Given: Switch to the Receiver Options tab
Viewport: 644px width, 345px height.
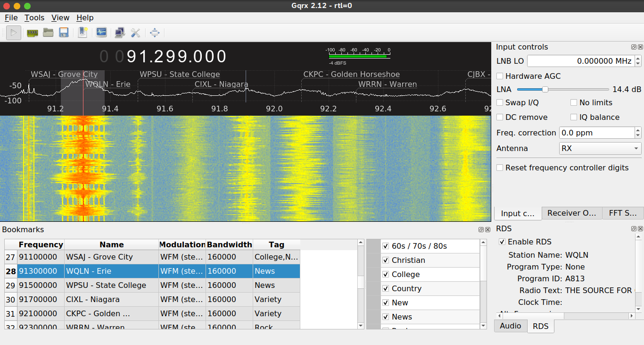Looking at the screenshot, I should [x=571, y=213].
